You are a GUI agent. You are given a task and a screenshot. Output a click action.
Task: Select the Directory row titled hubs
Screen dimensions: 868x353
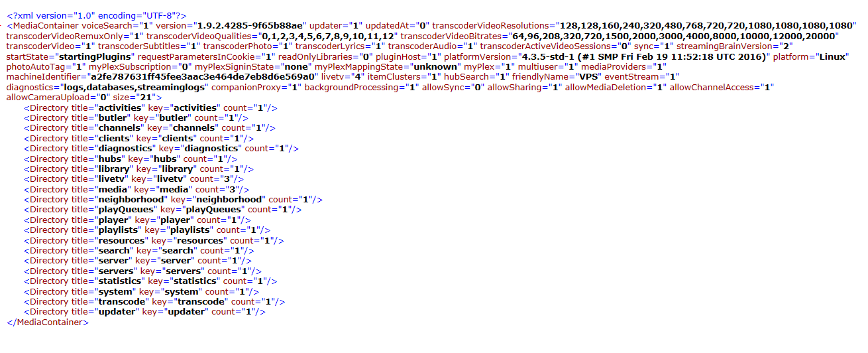[131, 159]
